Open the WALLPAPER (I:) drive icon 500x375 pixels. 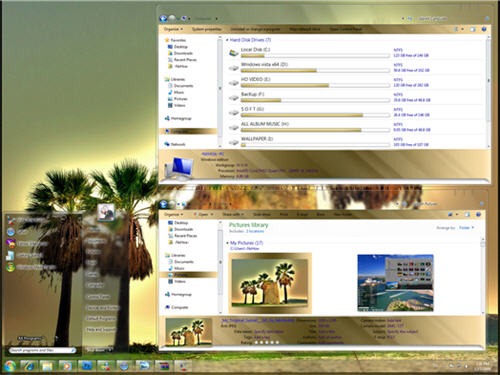pos(234,142)
